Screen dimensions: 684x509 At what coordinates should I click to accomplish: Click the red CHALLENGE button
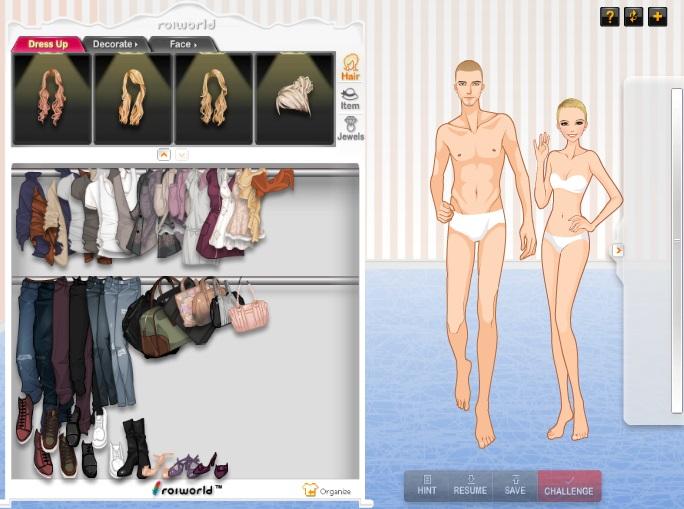tap(569, 485)
